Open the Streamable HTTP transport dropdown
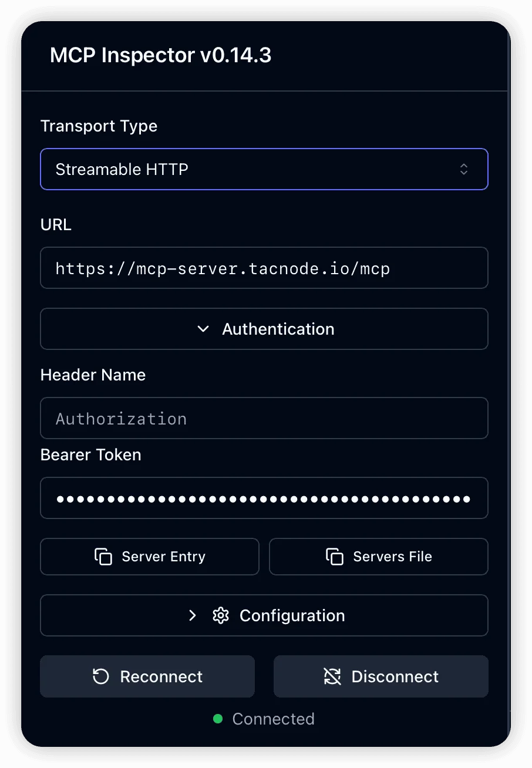The image size is (532, 768). (264, 169)
